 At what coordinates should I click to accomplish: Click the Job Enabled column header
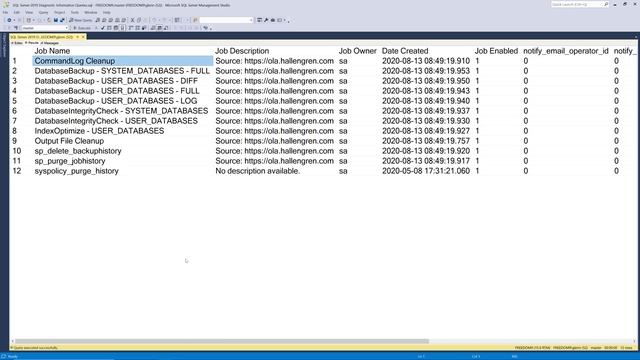(496, 51)
